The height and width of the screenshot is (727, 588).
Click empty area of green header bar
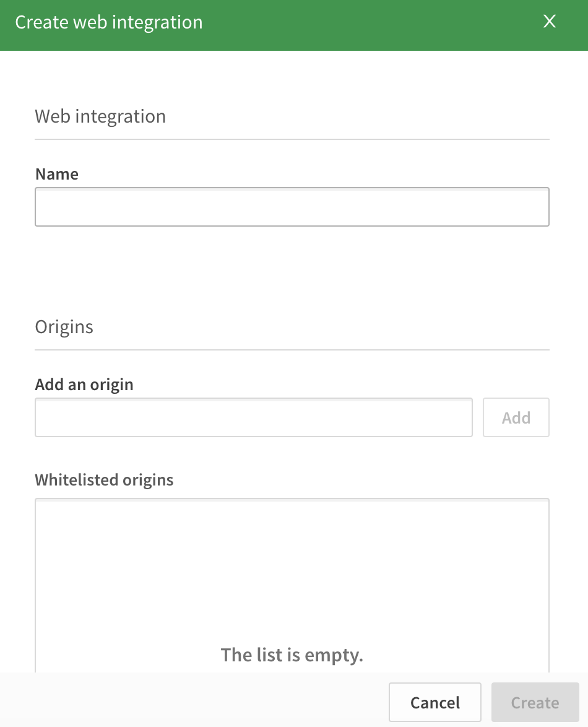tap(371, 25)
